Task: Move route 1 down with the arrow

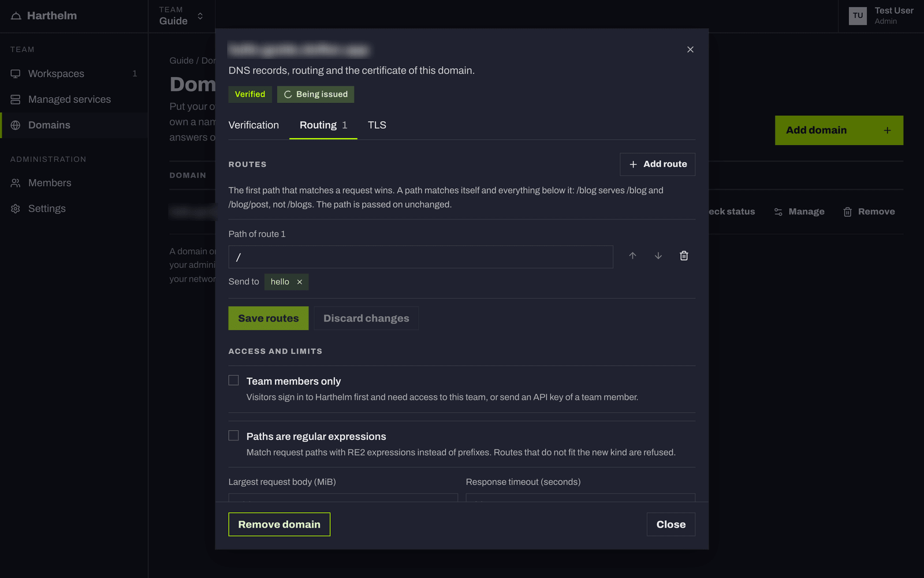Action: click(x=658, y=255)
